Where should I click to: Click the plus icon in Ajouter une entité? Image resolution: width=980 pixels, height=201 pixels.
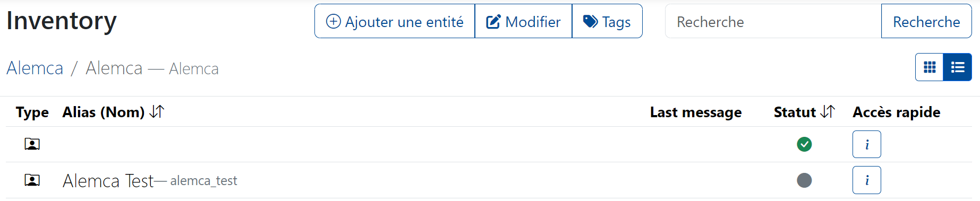point(333,21)
